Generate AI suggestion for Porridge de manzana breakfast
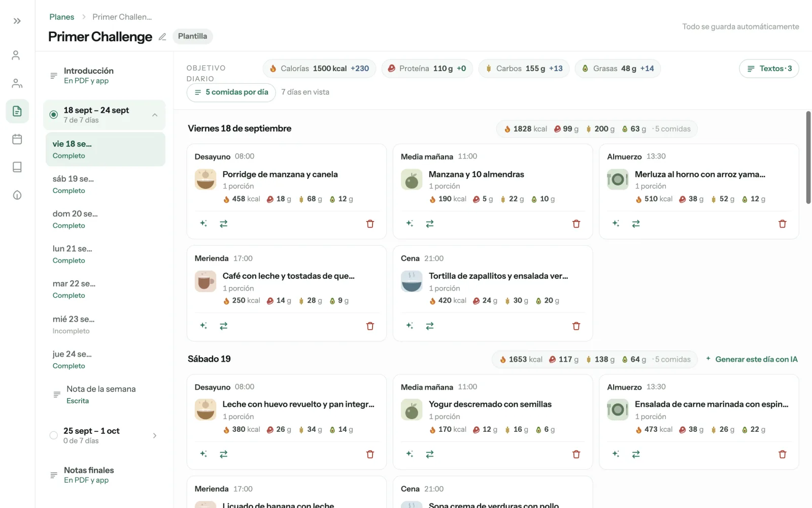 tap(204, 224)
